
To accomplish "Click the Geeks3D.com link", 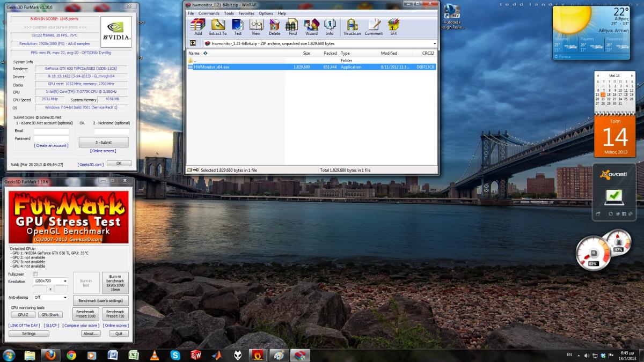I will pos(90,164).
